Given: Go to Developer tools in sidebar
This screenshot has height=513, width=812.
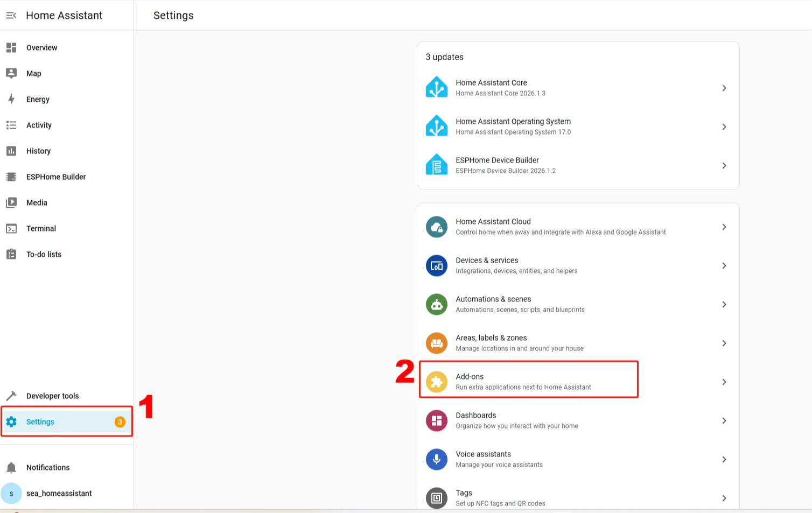Looking at the screenshot, I should [52, 396].
